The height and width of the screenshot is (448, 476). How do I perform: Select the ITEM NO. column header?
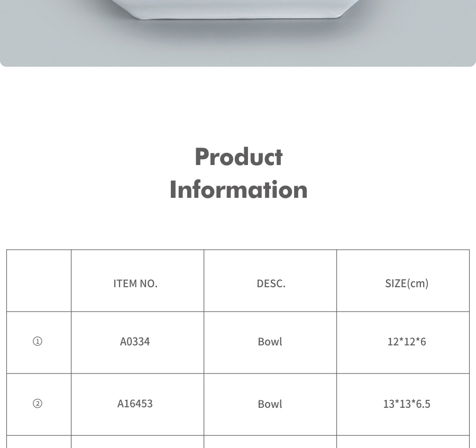tap(135, 284)
